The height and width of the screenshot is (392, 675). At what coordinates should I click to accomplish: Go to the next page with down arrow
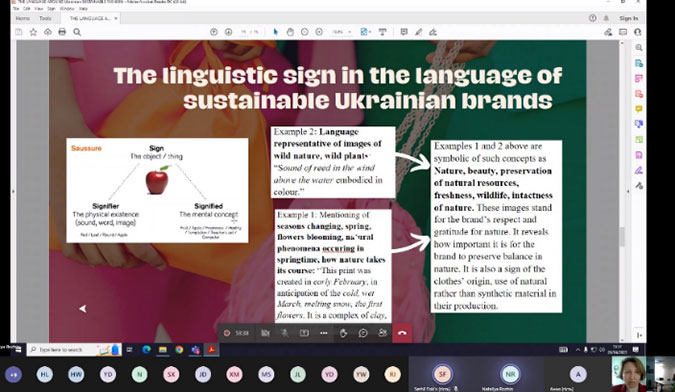[228, 32]
